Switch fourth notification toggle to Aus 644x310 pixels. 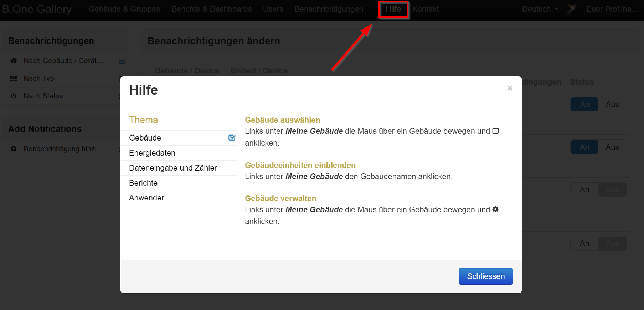click(x=612, y=243)
